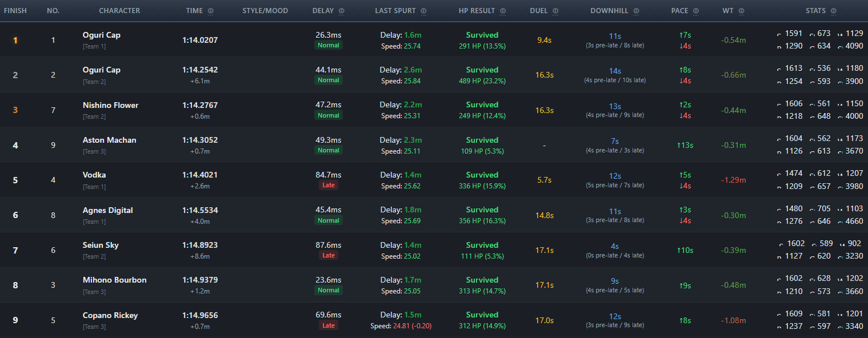Click the Normal badge in Aston Machan's row
The image size is (868, 338).
point(329,150)
